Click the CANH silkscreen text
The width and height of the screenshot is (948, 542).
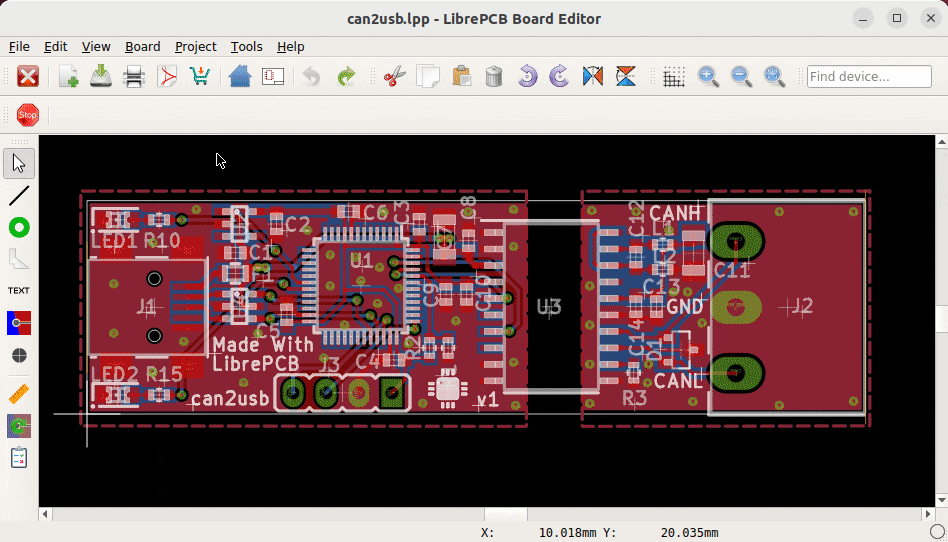674,213
